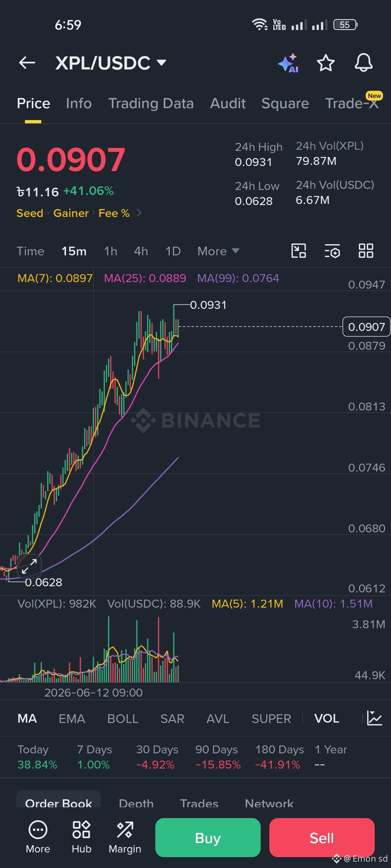
Task: Open the Audit tab
Action: (x=228, y=103)
